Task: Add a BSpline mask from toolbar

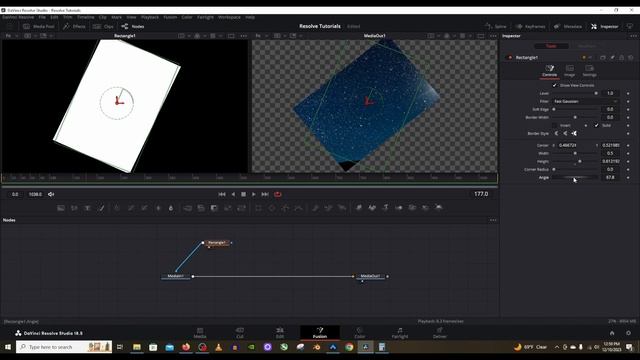Action: click(x=299, y=208)
